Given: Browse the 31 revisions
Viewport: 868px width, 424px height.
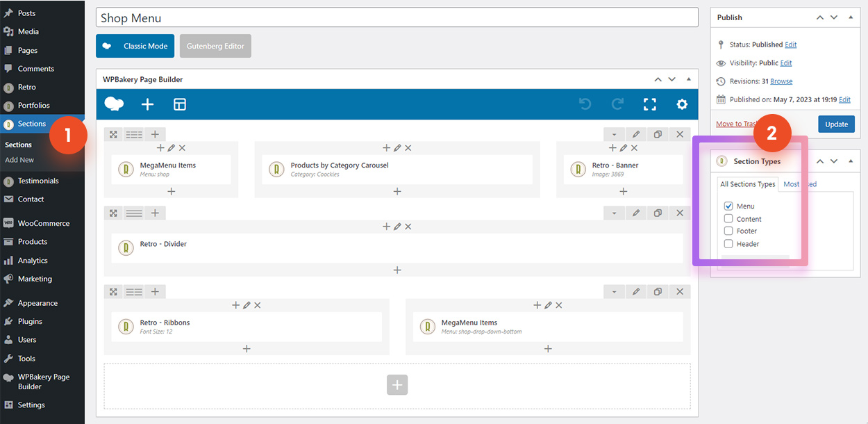Looking at the screenshot, I should [x=781, y=81].
